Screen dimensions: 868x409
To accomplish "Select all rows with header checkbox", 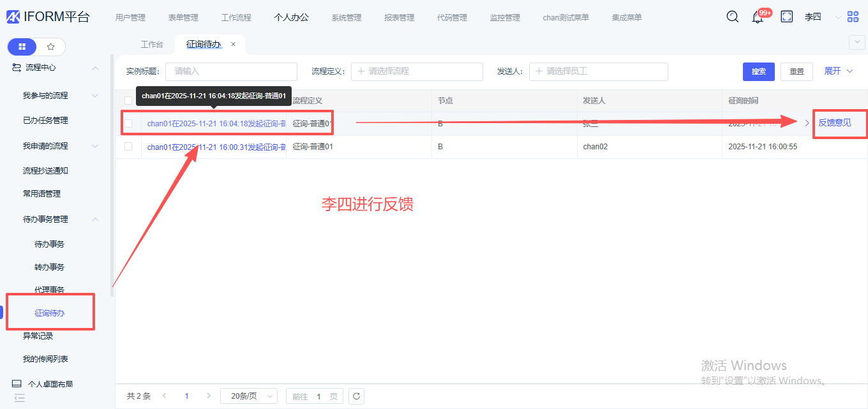I will pos(128,100).
